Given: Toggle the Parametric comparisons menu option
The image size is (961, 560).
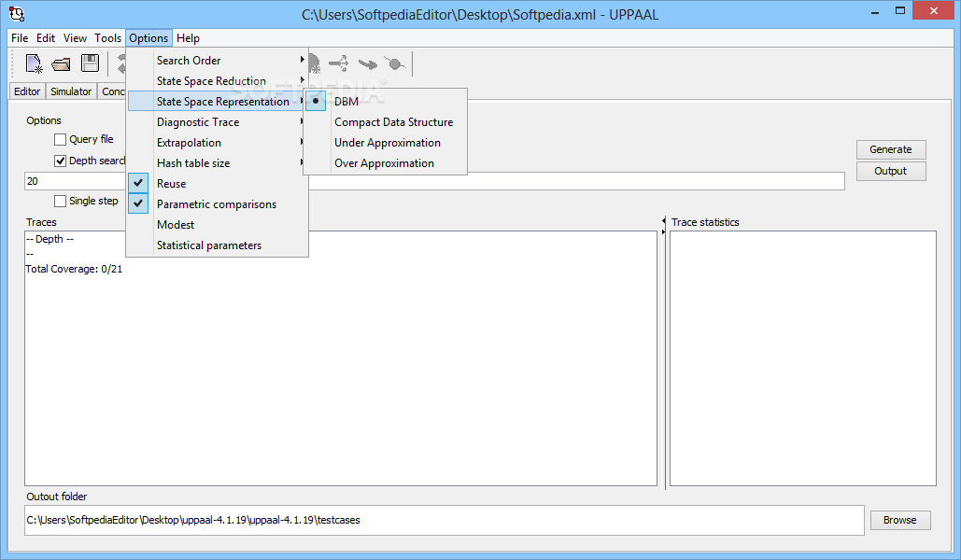Looking at the screenshot, I should tap(218, 204).
